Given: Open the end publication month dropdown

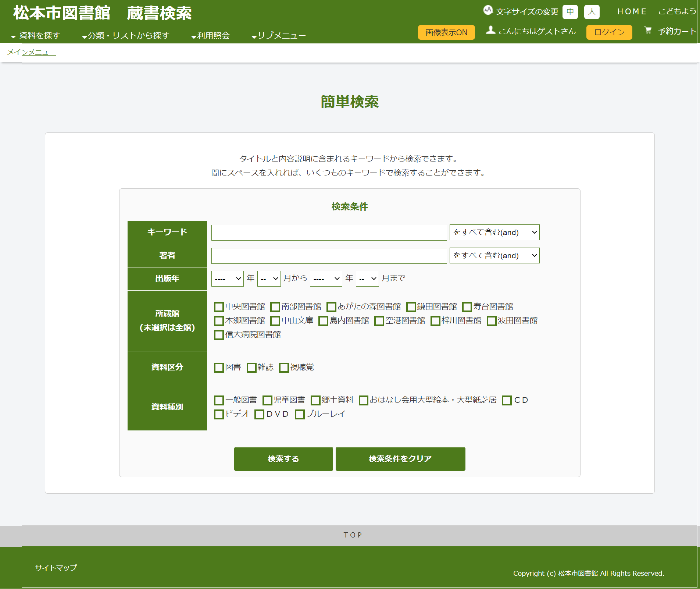Looking at the screenshot, I should [367, 278].
